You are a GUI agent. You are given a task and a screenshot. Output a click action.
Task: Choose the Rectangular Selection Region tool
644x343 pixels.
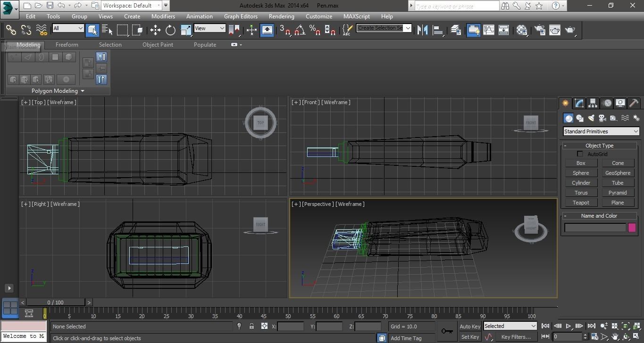[123, 30]
